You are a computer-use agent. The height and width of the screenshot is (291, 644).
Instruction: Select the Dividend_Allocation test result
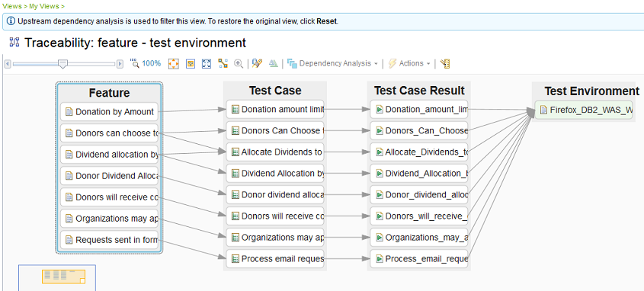pyautogui.click(x=419, y=173)
